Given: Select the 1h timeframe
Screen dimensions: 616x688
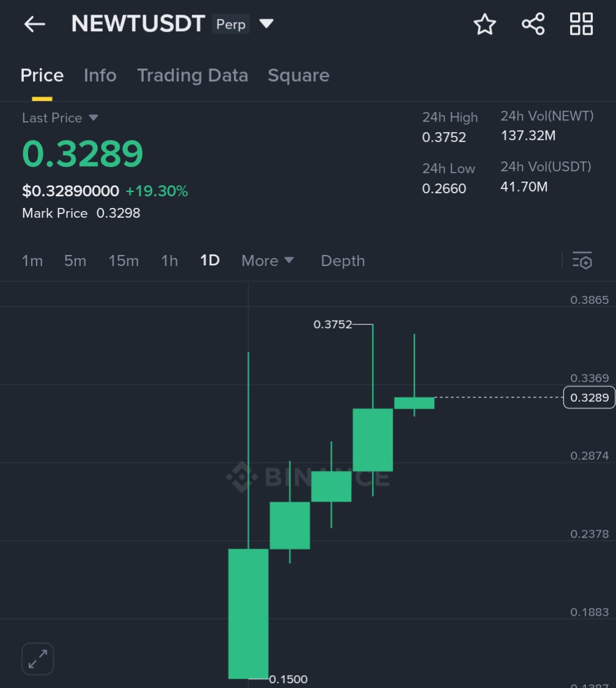Looking at the screenshot, I should 169,261.
